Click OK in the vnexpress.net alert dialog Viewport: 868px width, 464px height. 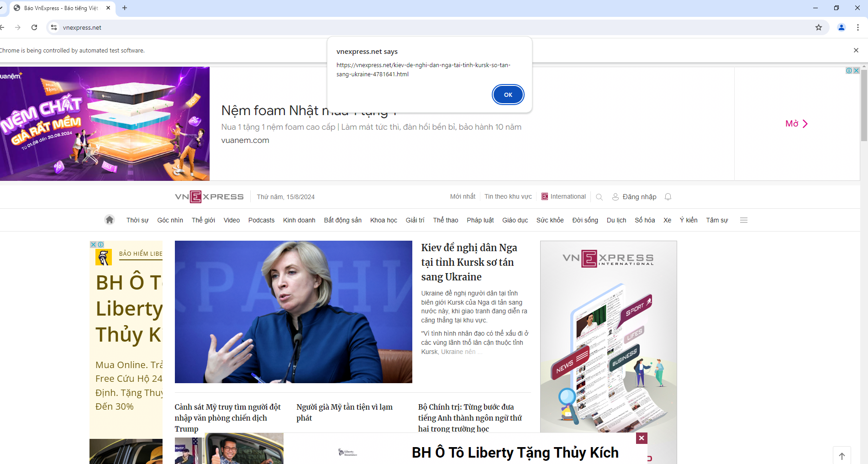click(x=508, y=95)
